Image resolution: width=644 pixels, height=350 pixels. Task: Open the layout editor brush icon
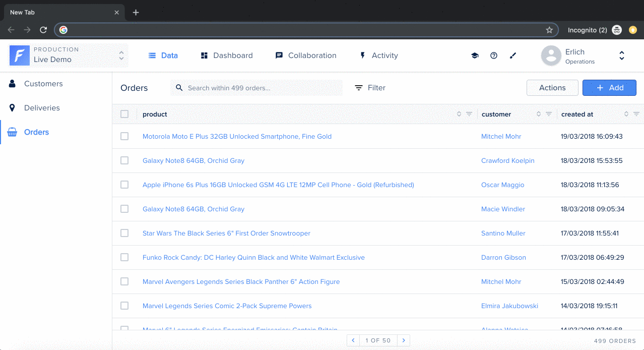tap(513, 55)
